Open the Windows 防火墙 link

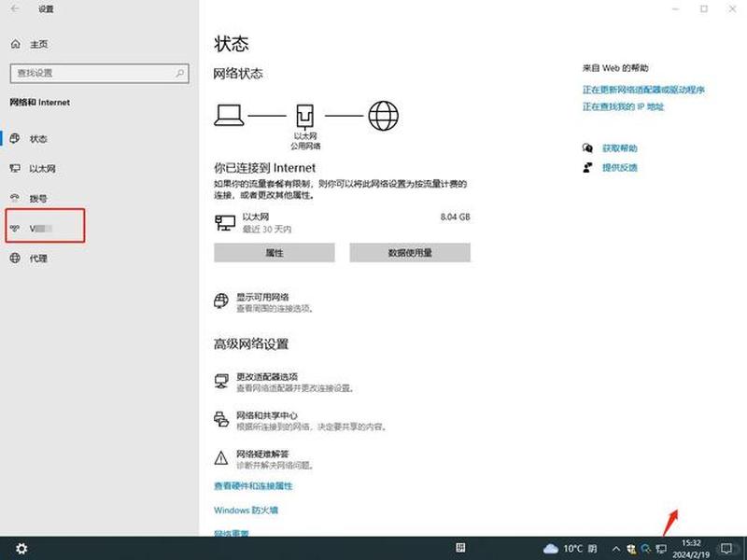pos(246,511)
